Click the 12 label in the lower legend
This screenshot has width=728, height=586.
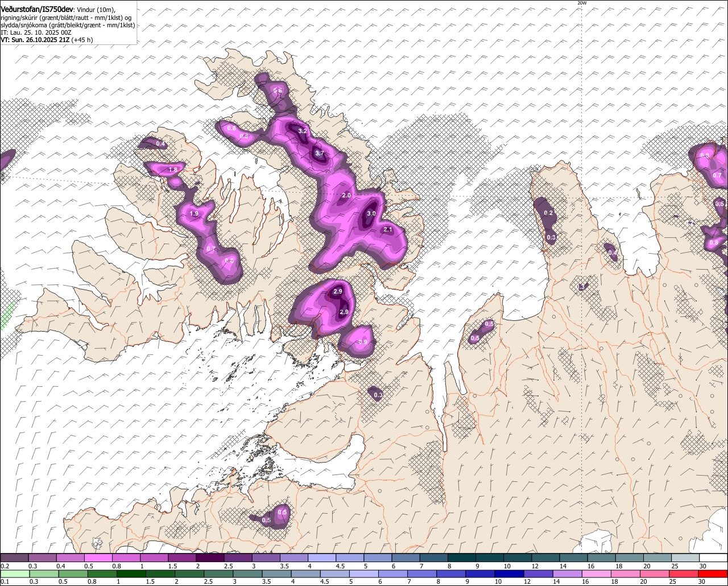pyautogui.click(x=527, y=581)
